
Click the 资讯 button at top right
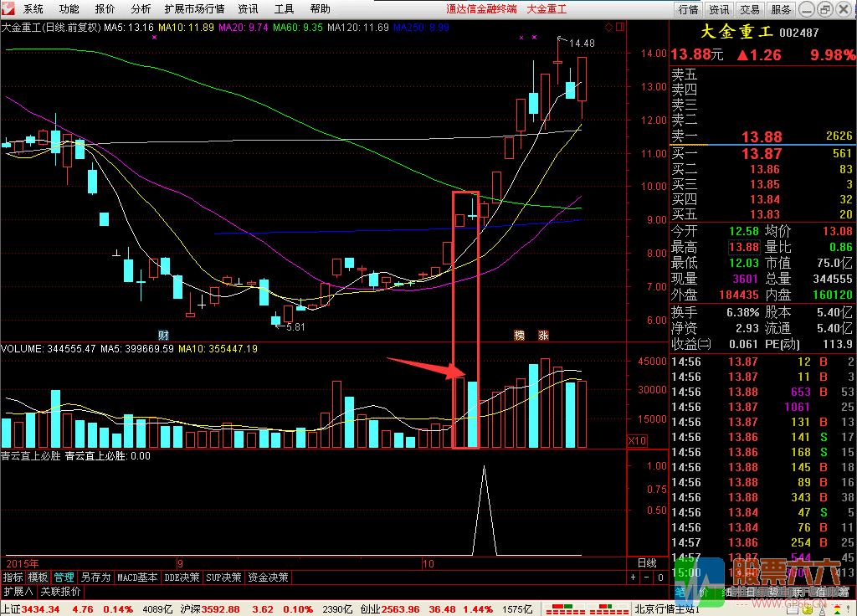(719, 9)
